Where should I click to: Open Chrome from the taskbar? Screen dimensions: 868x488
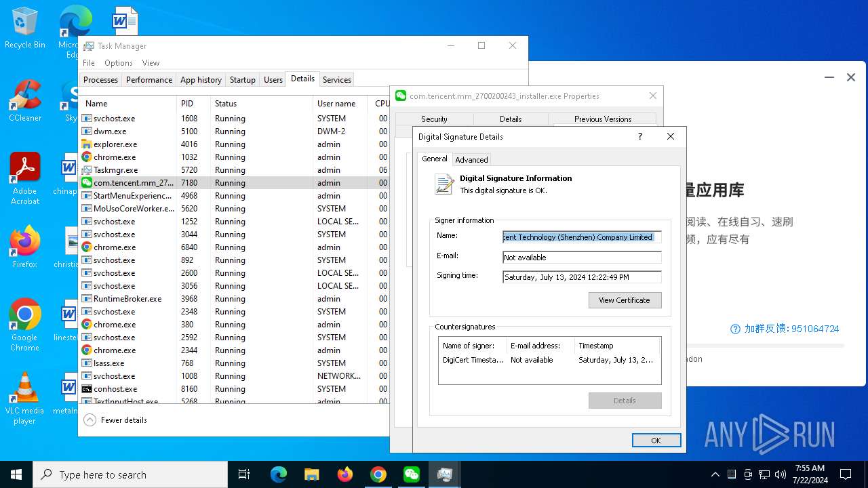point(378,474)
